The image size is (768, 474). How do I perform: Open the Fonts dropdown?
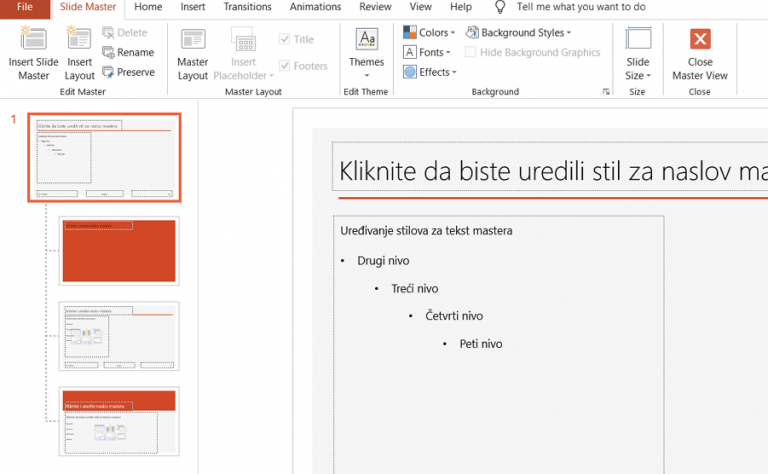tap(427, 52)
